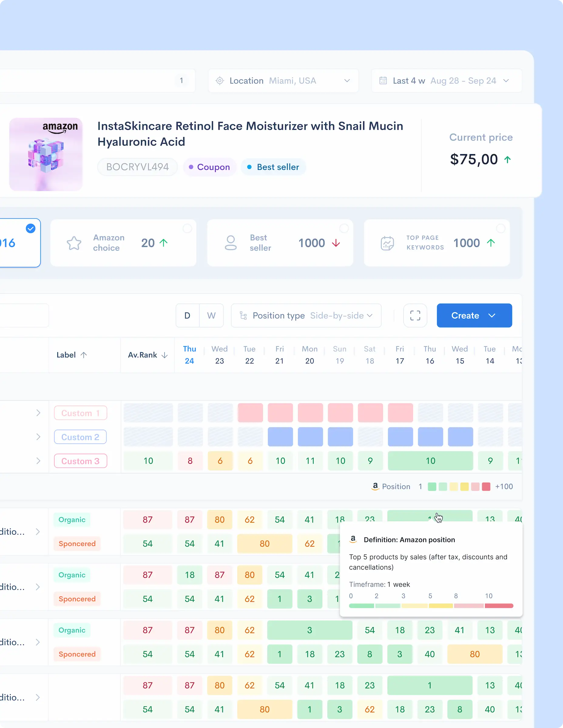
Task: Select the Best seller card radio
Action: pyautogui.click(x=344, y=228)
